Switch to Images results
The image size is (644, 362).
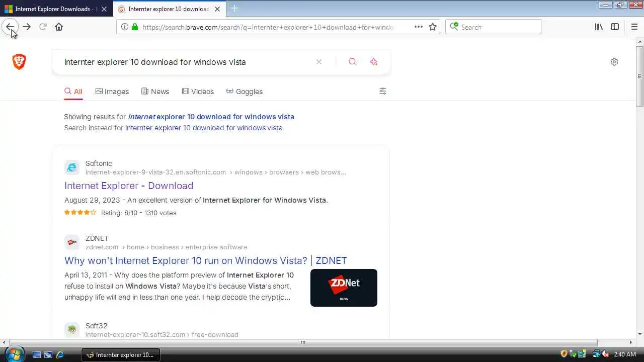pyautogui.click(x=112, y=92)
